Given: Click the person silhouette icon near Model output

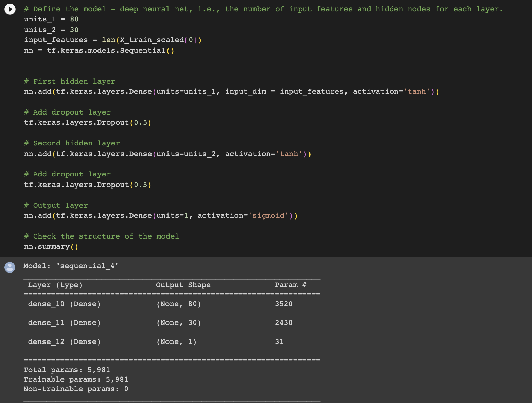Looking at the screenshot, I should click(x=10, y=267).
